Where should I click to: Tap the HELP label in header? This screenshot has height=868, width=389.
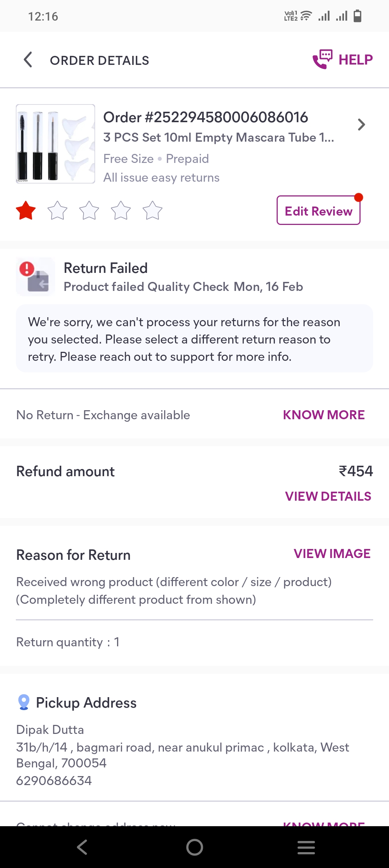click(356, 60)
